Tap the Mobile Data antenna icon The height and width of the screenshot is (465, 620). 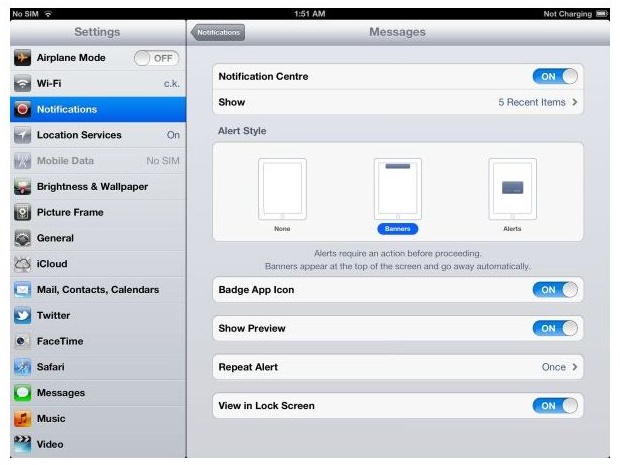23,161
